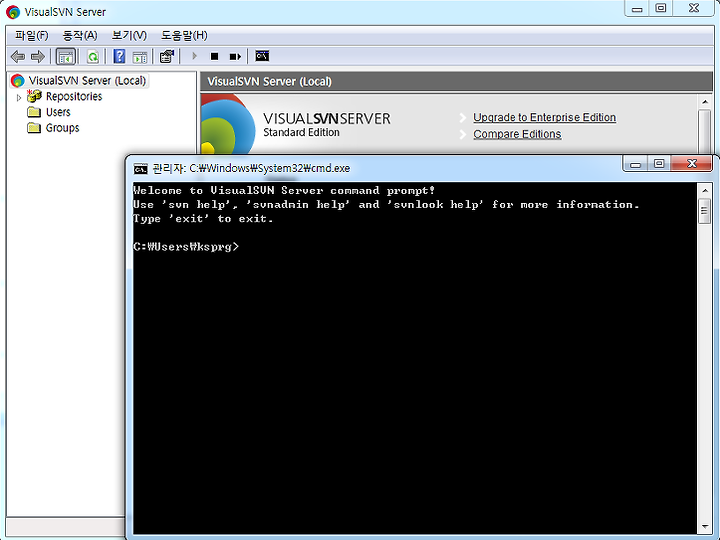Click the Restart service icon

point(235,56)
